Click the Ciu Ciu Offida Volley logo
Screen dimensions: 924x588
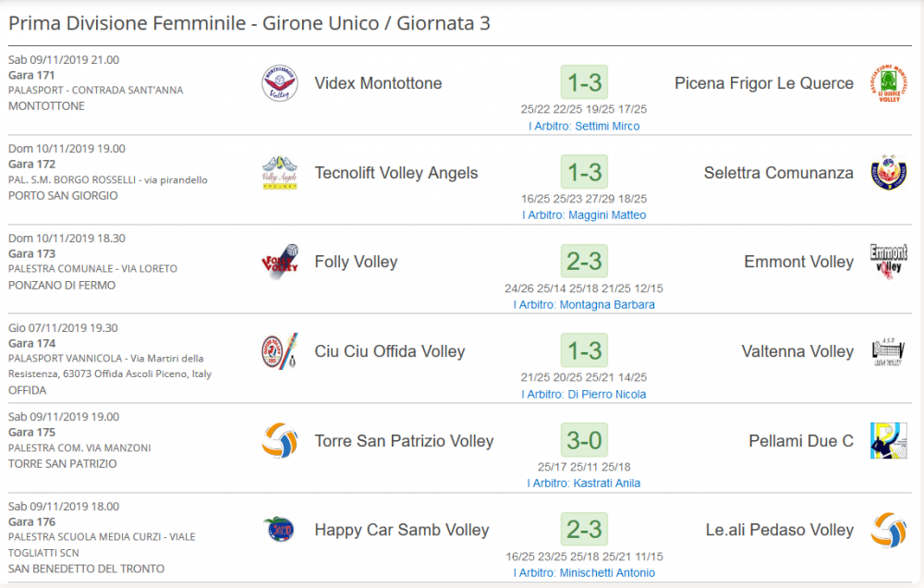(x=279, y=351)
